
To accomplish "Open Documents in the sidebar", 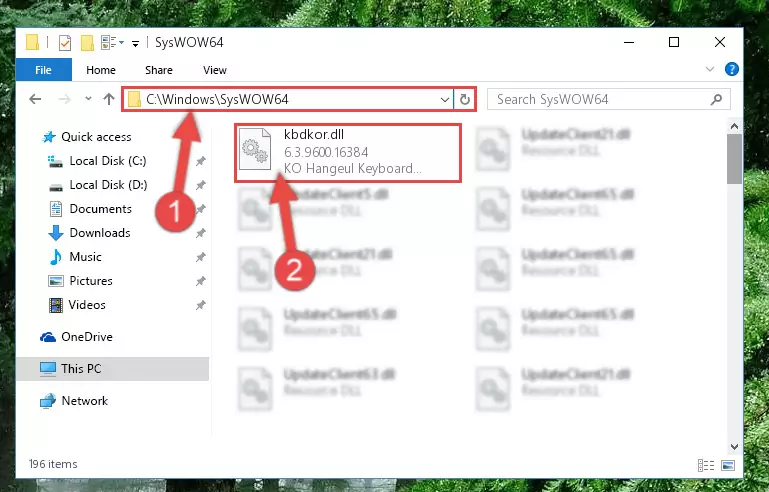I will point(101,209).
